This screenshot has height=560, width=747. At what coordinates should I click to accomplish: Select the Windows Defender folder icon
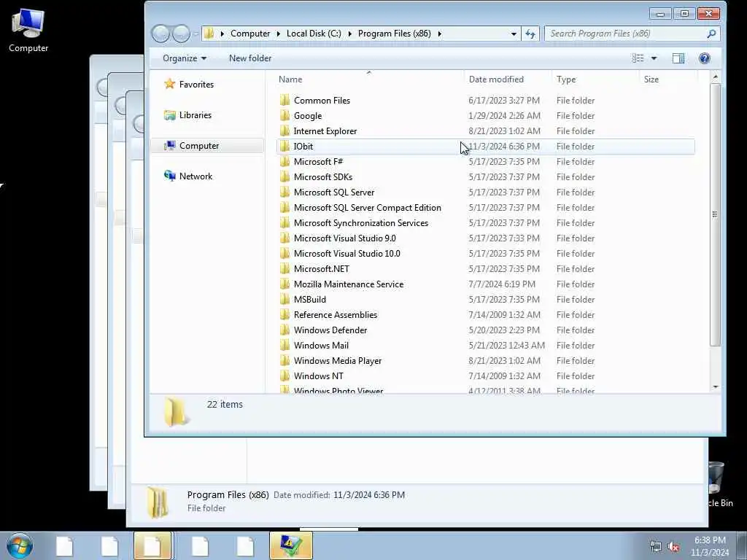pos(285,330)
